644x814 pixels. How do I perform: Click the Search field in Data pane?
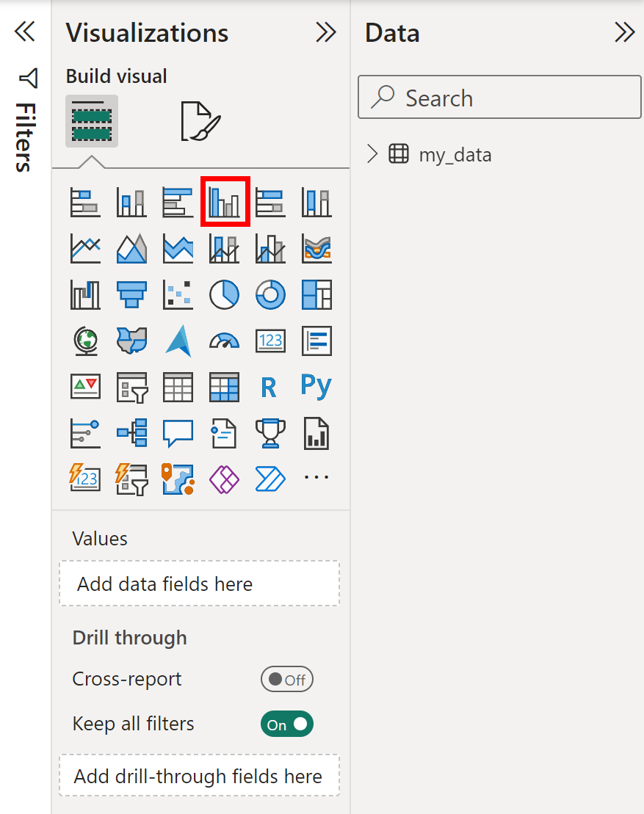point(499,97)
